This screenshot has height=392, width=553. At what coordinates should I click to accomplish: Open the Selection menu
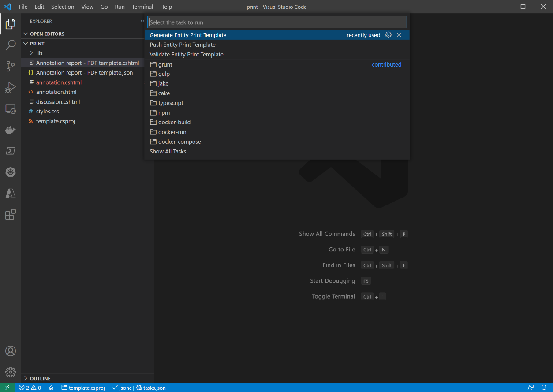click(63, 7)
